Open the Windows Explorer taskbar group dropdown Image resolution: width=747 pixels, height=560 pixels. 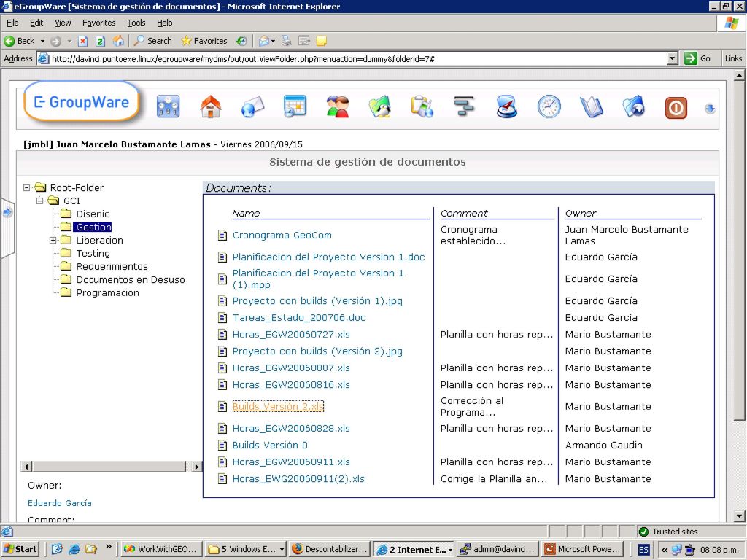[282, 549]
